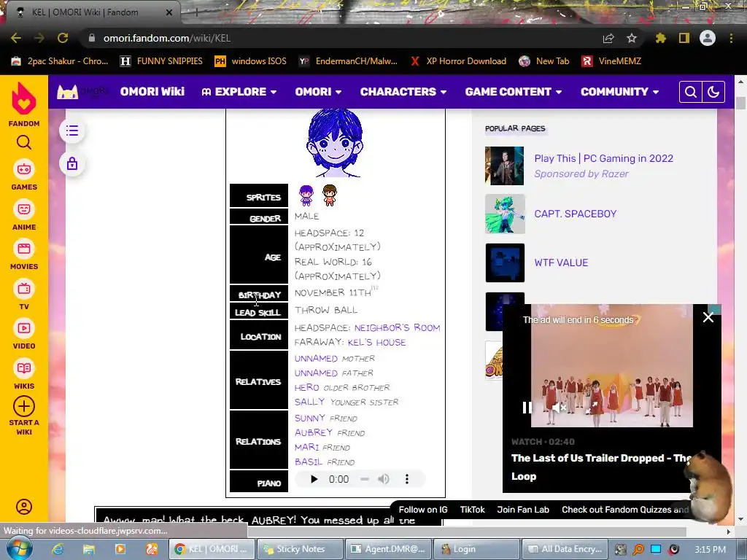Open the Play This PC Gaming link

[x=603, y=158]
